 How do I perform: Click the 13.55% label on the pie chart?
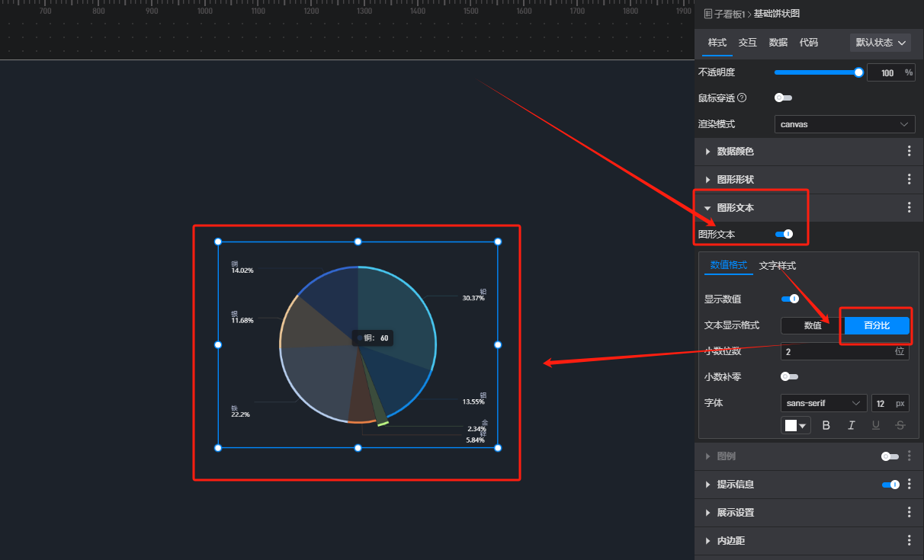(473, 402)
